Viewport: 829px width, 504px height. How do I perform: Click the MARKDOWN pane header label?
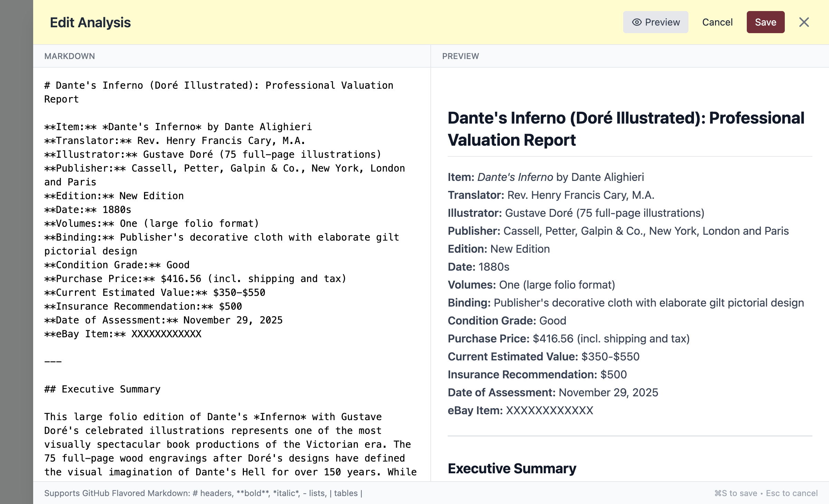pos(69,56)
